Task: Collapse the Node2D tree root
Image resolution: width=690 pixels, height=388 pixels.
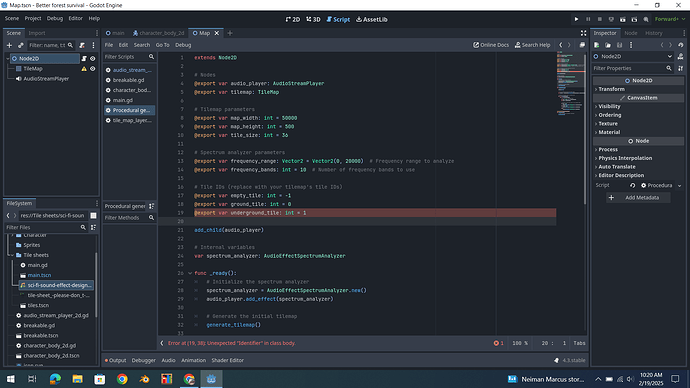Action: 7,59
